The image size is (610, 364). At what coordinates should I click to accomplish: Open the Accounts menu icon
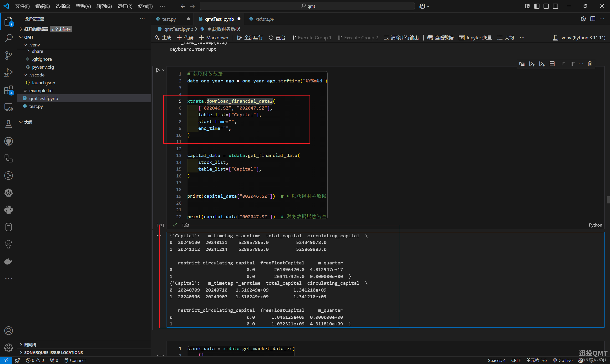click(9, 331)
